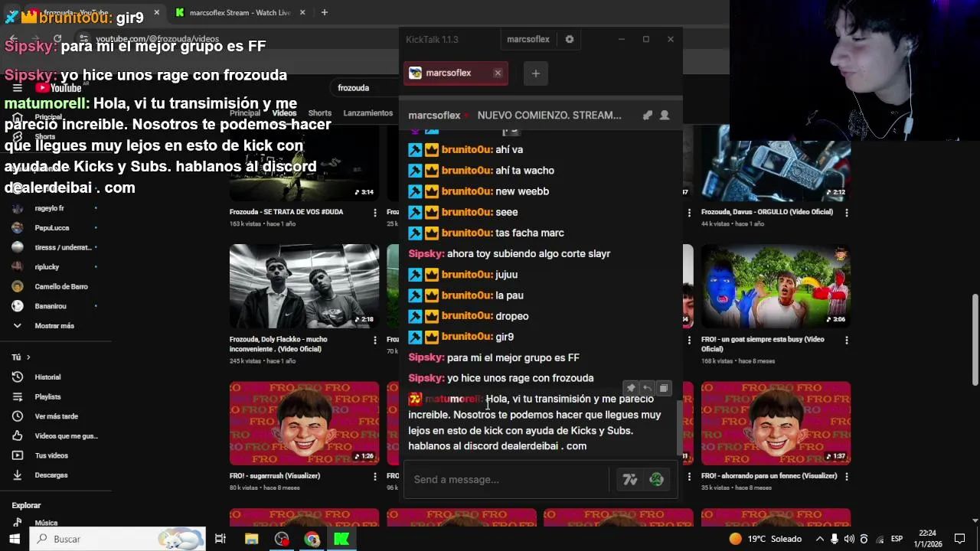Click username Sipsky on rage message
The width and height of the screenshot is (980, 551).
(x=426, y=378)
